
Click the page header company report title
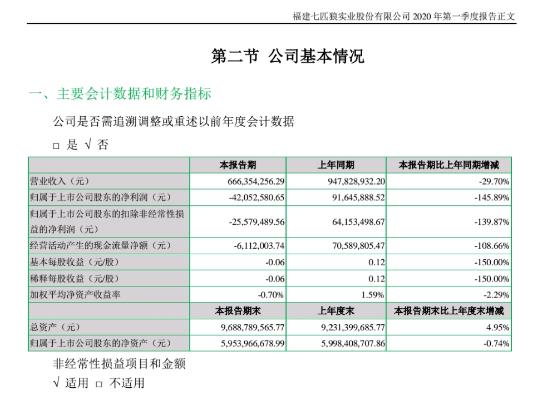pos(404,16)
